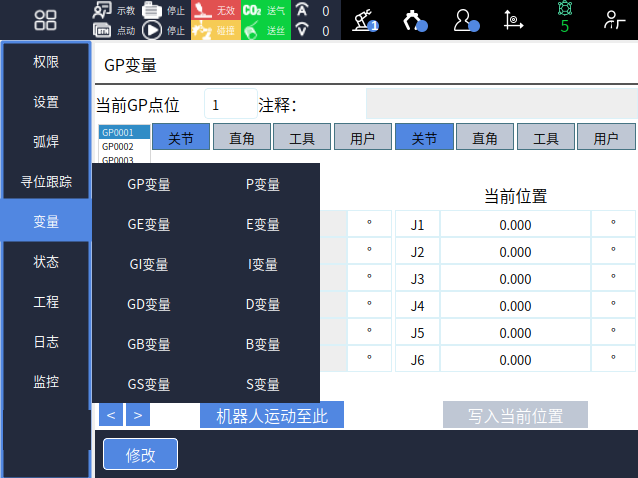Open D变量 from the variable submenu
638x478 pixels.
click(x=263, y=304)
